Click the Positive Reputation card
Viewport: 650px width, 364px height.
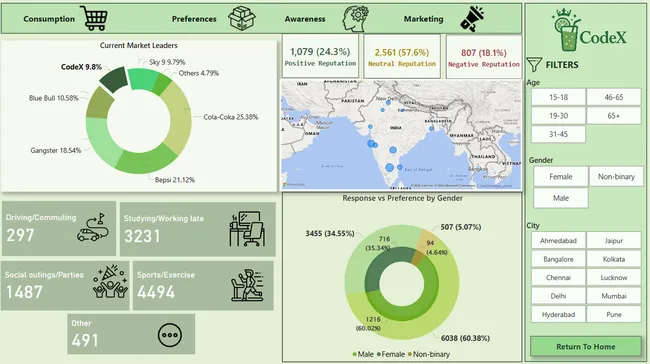point(320,56)
